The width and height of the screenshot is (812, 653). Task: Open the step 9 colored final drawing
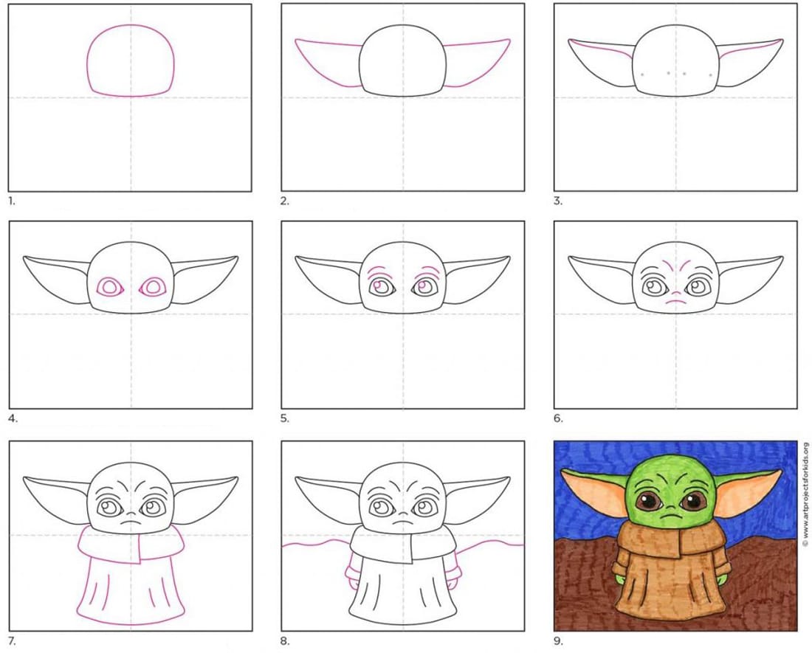tap(675, 536)
